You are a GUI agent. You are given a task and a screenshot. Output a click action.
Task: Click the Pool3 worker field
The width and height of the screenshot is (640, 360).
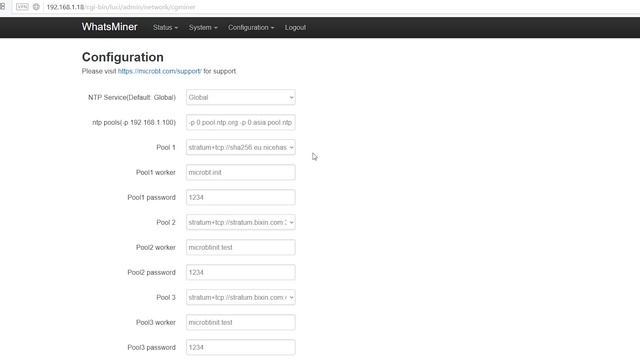coord(240,322)
